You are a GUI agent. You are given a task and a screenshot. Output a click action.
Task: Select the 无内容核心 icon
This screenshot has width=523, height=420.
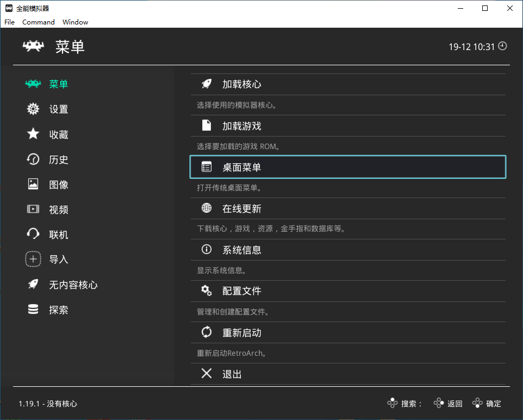(x=33, y=284)
